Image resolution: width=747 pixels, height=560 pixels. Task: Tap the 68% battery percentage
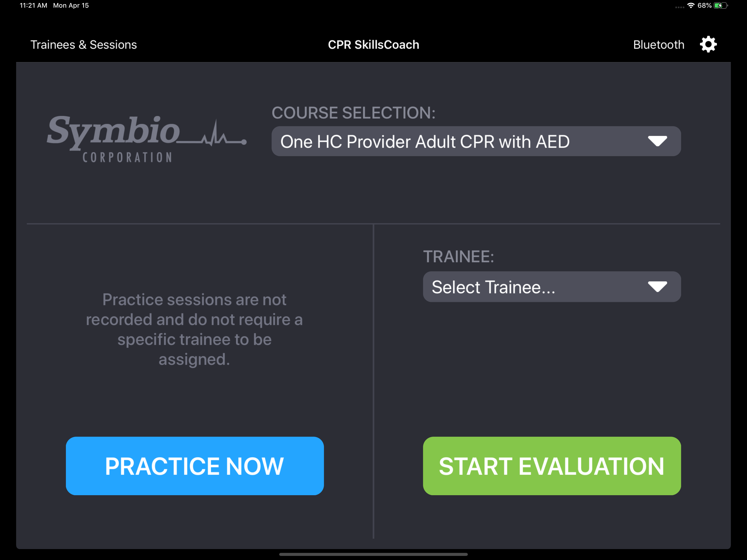point(704,5)
